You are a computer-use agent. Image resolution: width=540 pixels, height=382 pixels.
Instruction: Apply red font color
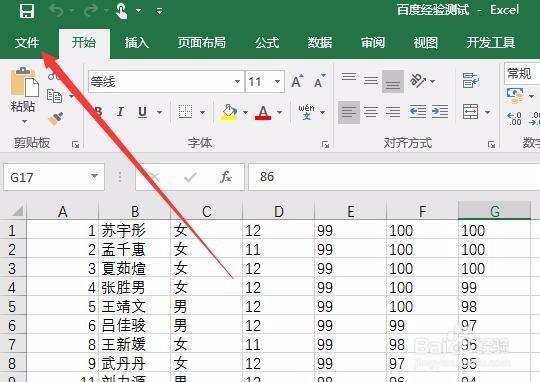(263, 112)
